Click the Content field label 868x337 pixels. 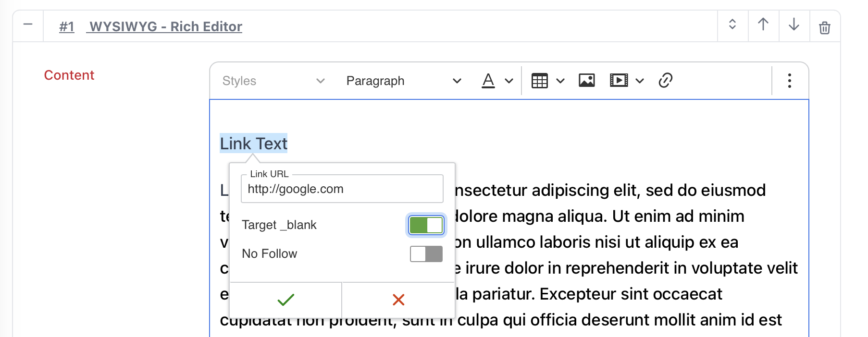tap(69, 75)
